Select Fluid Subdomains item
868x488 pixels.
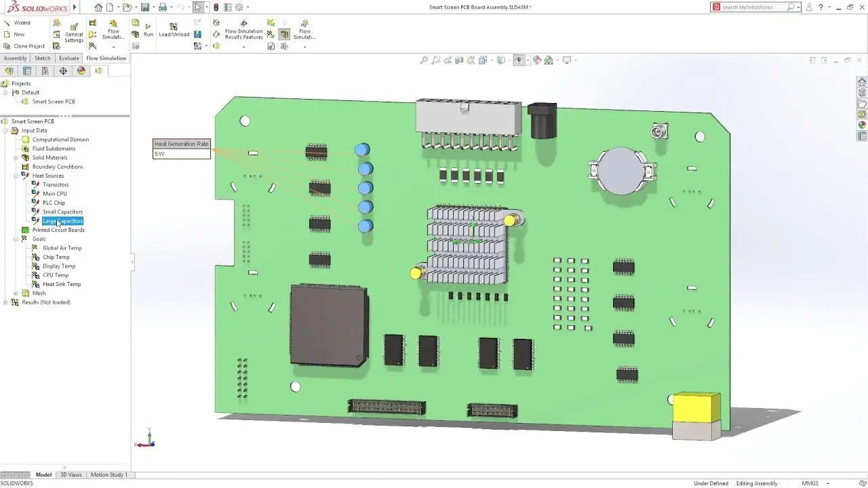[54, 148]
